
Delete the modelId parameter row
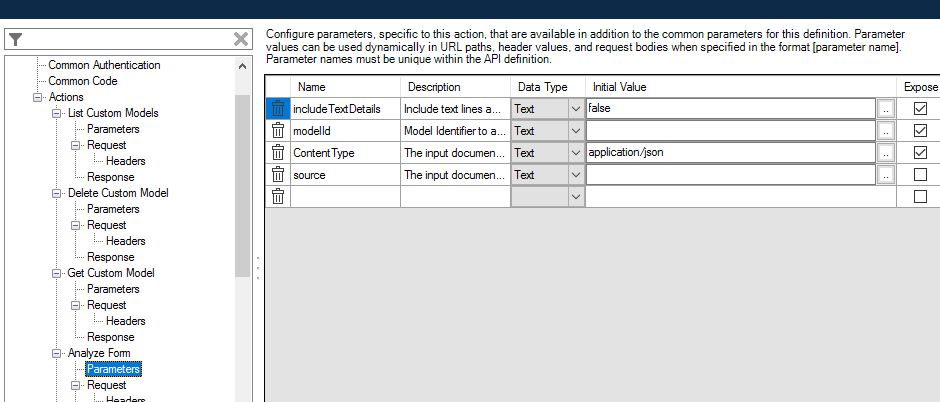278,130
